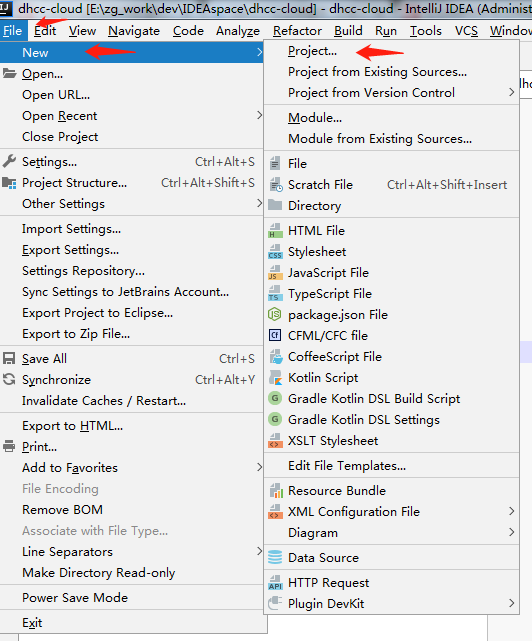This screenshot has width=532, height=641.
Task: Click the Gradle Kotlin DSL Build Script icon
Action: (275, 398)
